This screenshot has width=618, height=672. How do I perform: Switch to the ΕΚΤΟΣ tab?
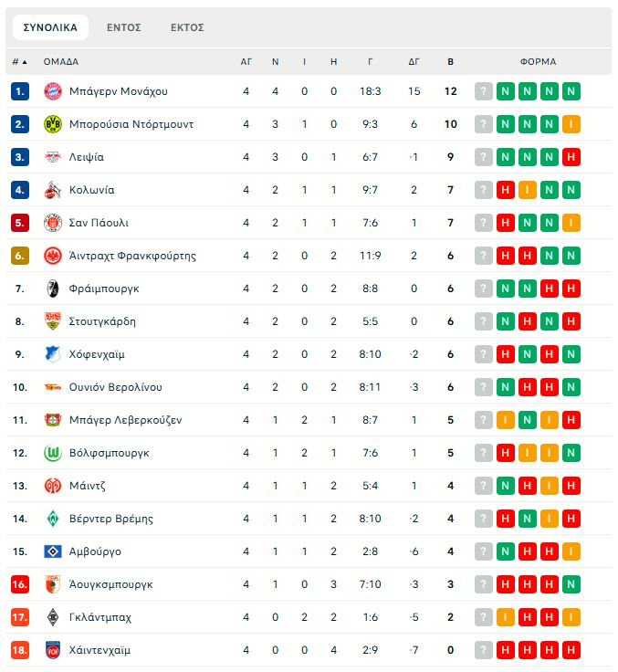(187, 27)
